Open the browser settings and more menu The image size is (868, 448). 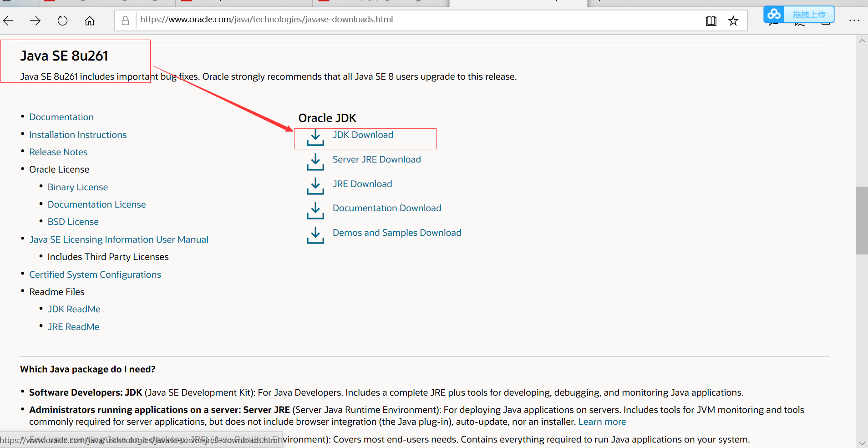click(854, 20)
